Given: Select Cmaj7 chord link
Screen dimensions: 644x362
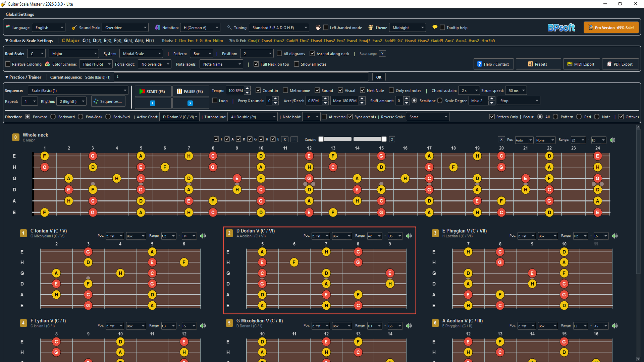Looking at the screenshot, I should point(254,41).
